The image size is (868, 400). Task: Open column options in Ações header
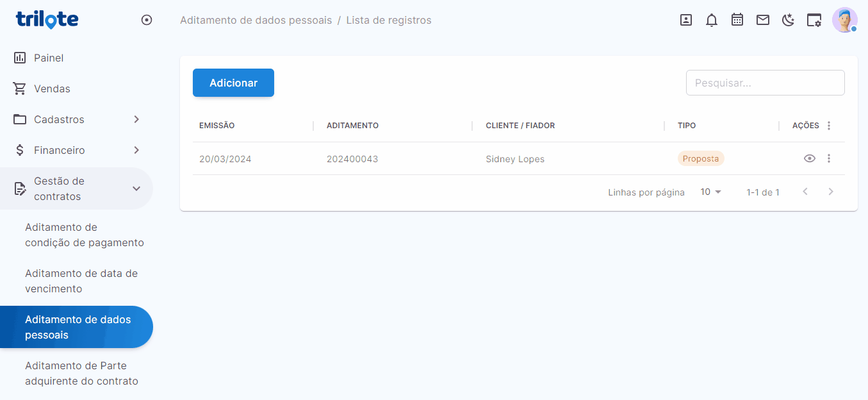coord(829,126)
